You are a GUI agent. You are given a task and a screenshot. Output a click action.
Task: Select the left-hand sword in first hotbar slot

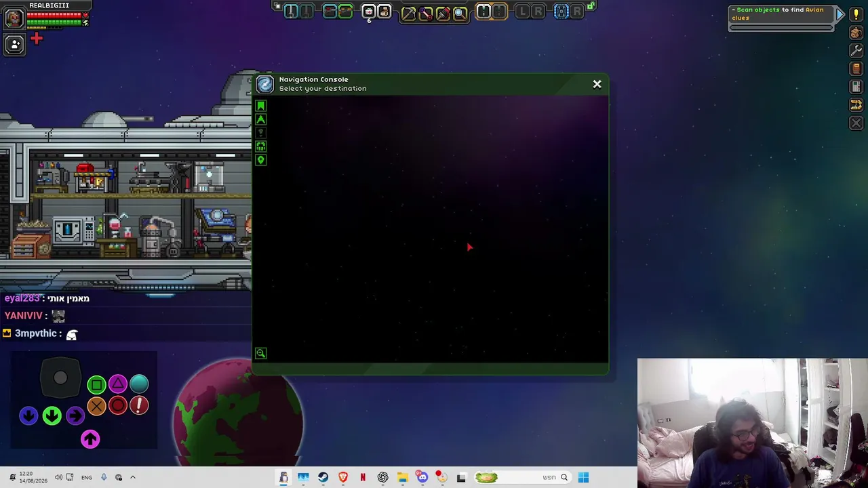[291, 11]
